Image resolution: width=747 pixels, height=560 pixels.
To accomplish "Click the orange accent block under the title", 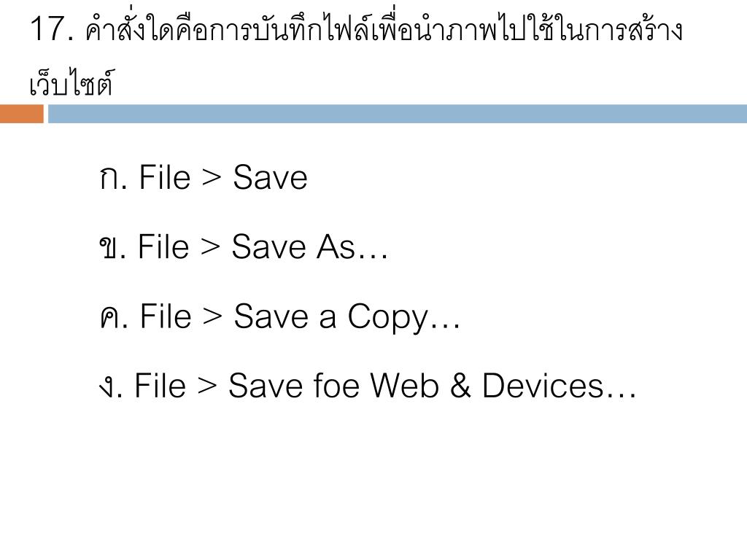I will point(21,114).
